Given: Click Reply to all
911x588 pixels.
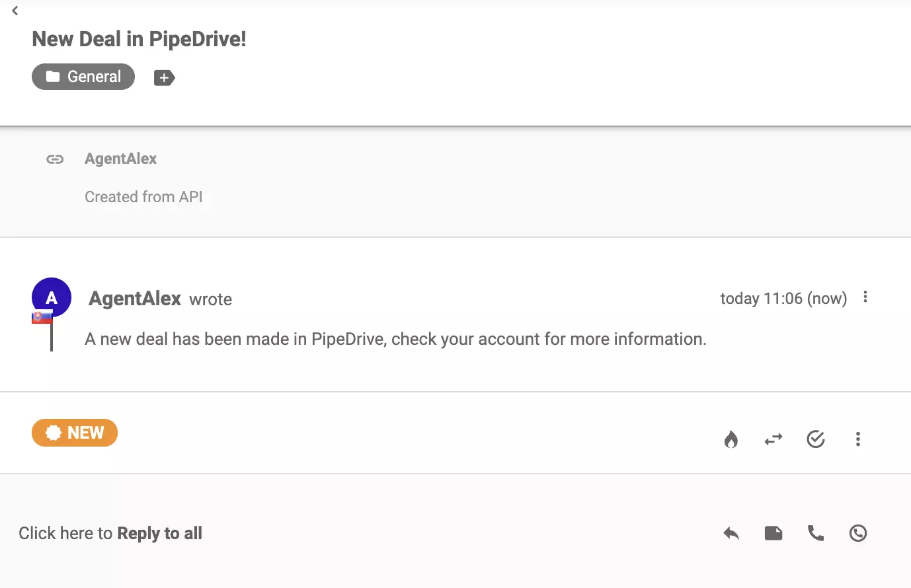Looking at the screenshot, I should 159,533.
